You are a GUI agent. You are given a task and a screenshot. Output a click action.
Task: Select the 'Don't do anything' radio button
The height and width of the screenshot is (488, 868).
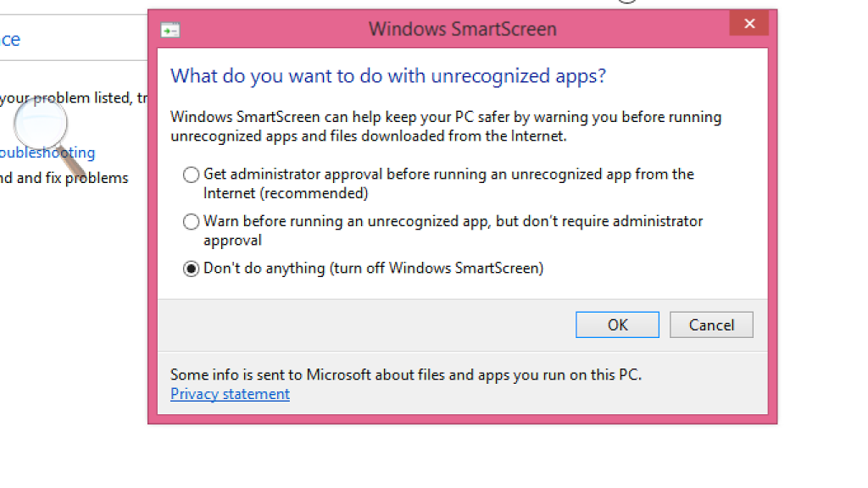[192, 269]
